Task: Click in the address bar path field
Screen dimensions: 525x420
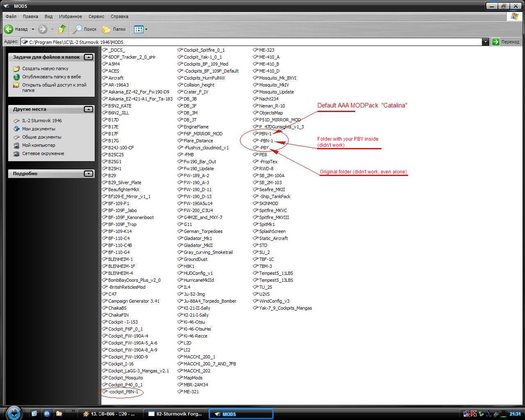Action: tap(251, 42)
